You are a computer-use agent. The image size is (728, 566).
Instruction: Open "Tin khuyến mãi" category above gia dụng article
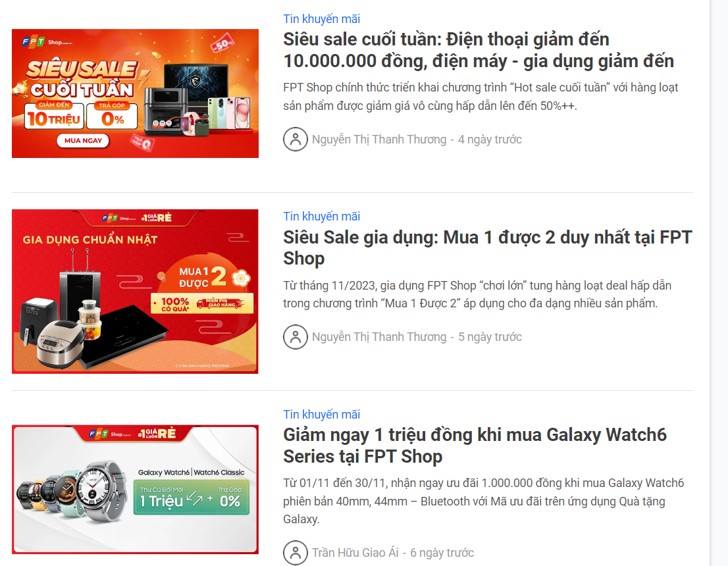point(321,216)
